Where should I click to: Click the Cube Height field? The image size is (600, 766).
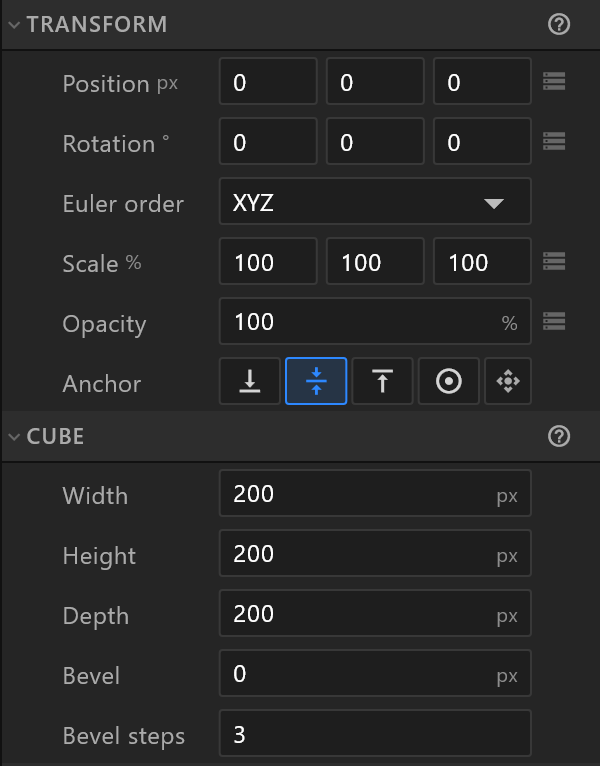click(x=375, y=553)
